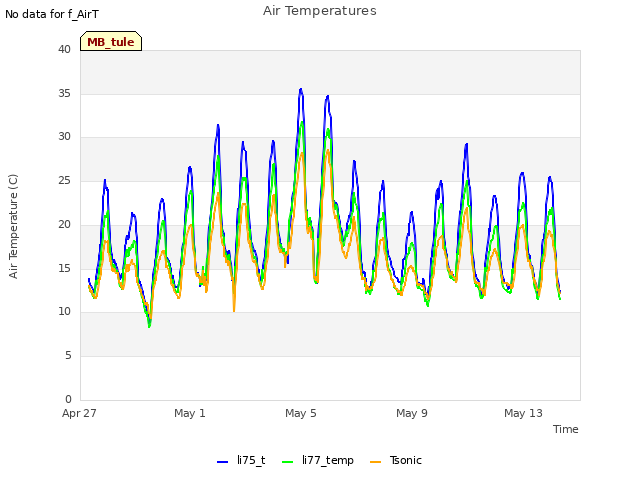The height and width of the screenshot is (480, 640).
Task: Click the highest blue peak near May 5
Action: click(x=301, y=89)
